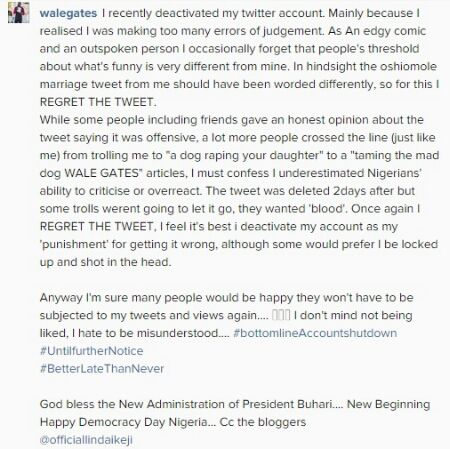Click the walegates username link
This screenshot has width=450, height=449.
click(x=68, y=13)
